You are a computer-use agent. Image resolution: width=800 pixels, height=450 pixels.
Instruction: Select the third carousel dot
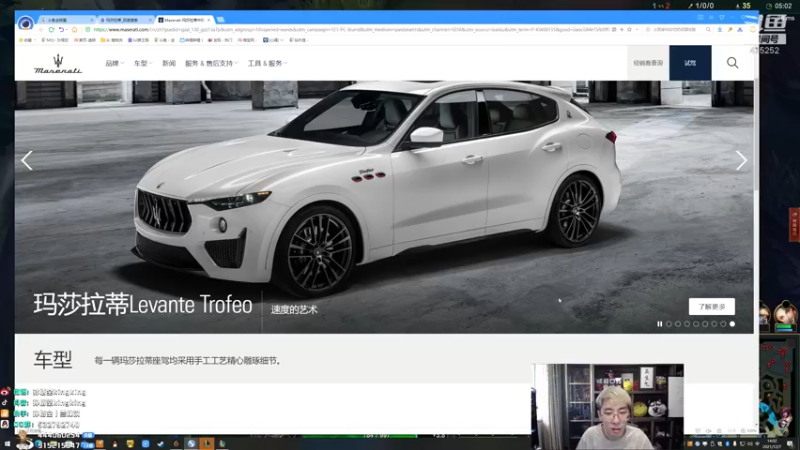point(687,324)
